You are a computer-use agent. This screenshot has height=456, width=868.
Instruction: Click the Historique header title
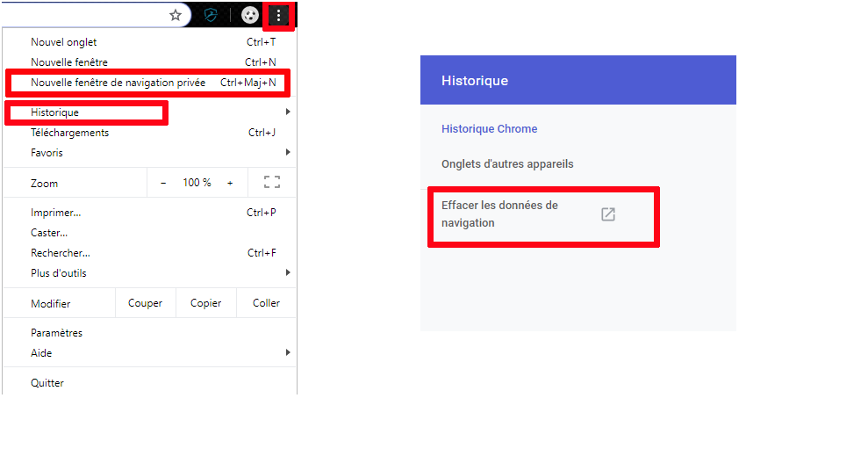tap(475, 80)
